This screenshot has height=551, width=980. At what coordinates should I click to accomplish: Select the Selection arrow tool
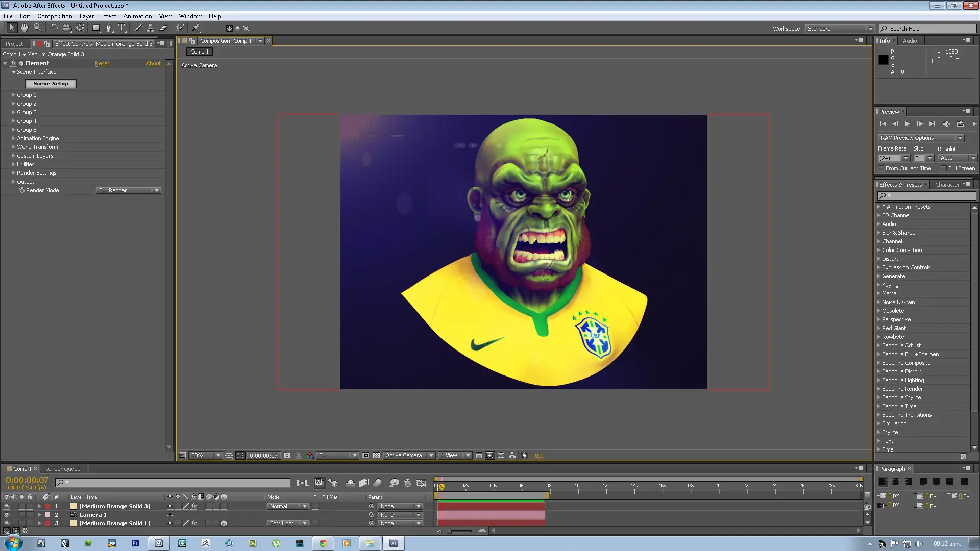pos(12,28)
